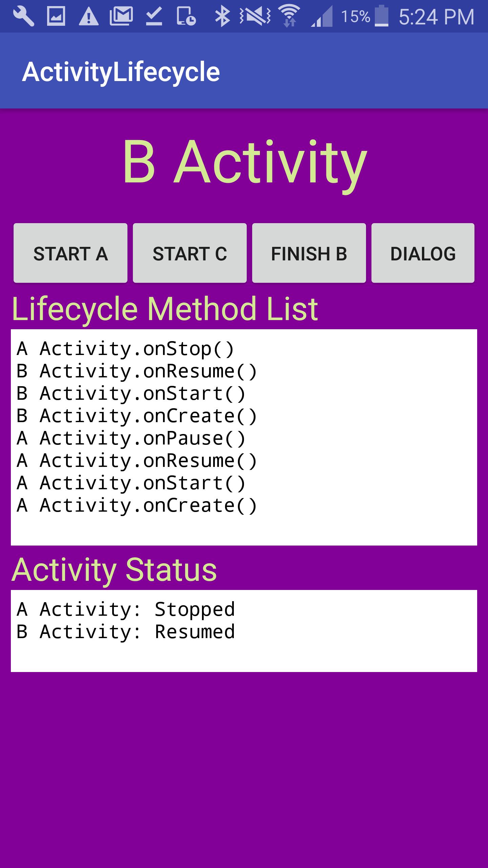The width and height of the screenshot is (488, 868).
Task: Tap the Lifecycle Method List label
Action: click(165, 309)
